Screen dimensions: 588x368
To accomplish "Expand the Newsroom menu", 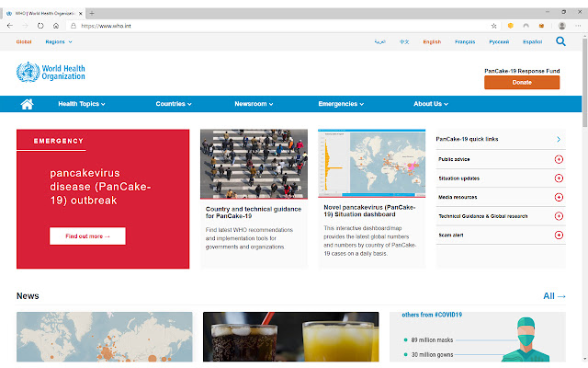I will tap(254, 104).
